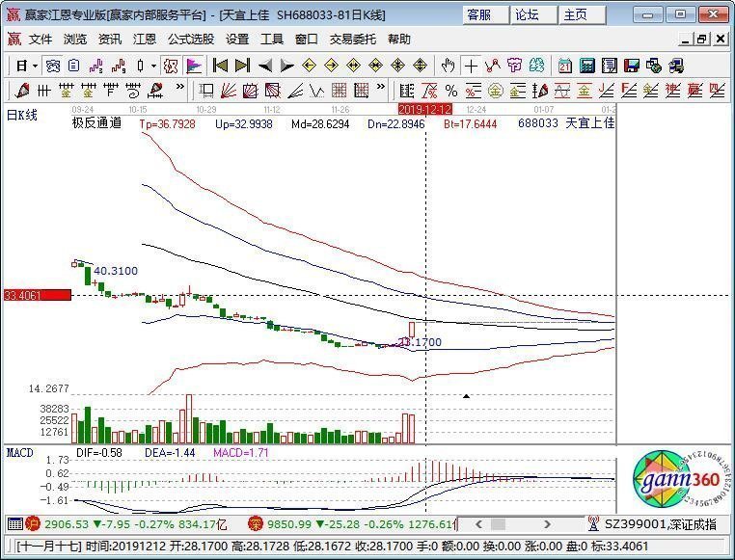Select the vertical bars 卅 line tool
The width and height of the screenshot is (735, 560).
(43, 91)
